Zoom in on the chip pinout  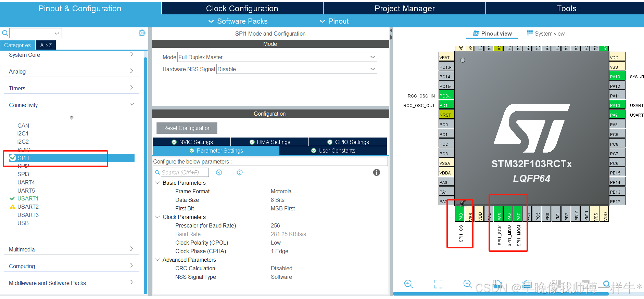[x=408, y=284]
